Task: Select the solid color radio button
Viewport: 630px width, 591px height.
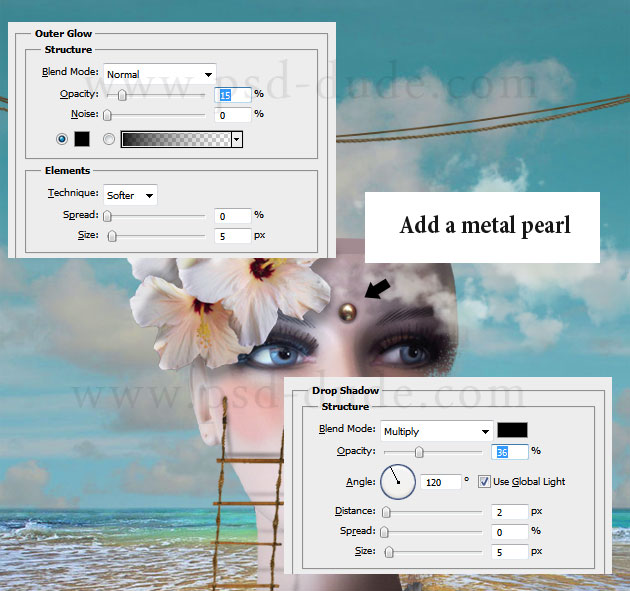Action: pos(62,139)
